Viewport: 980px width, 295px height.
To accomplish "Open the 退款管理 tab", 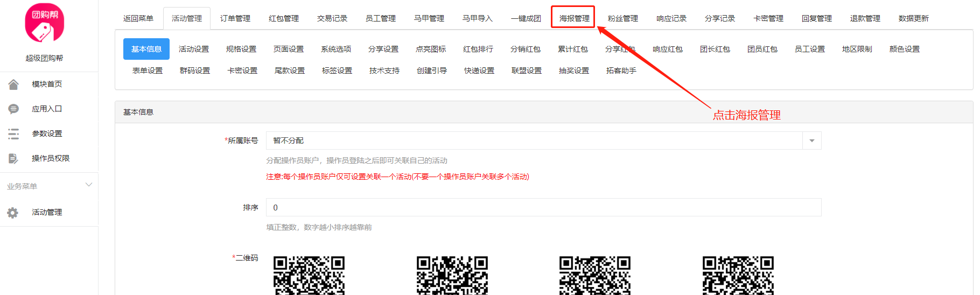I will tap(865, 18).
